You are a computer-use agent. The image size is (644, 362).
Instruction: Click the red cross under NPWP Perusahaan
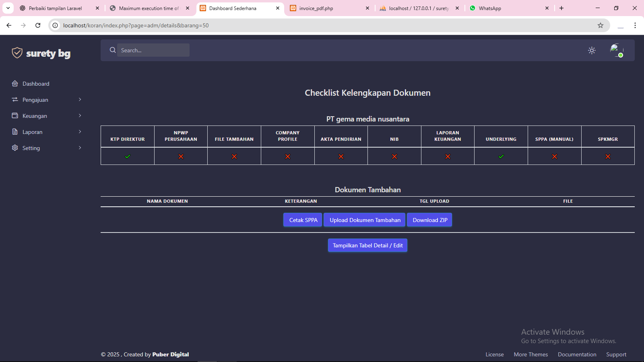(181, 156)
